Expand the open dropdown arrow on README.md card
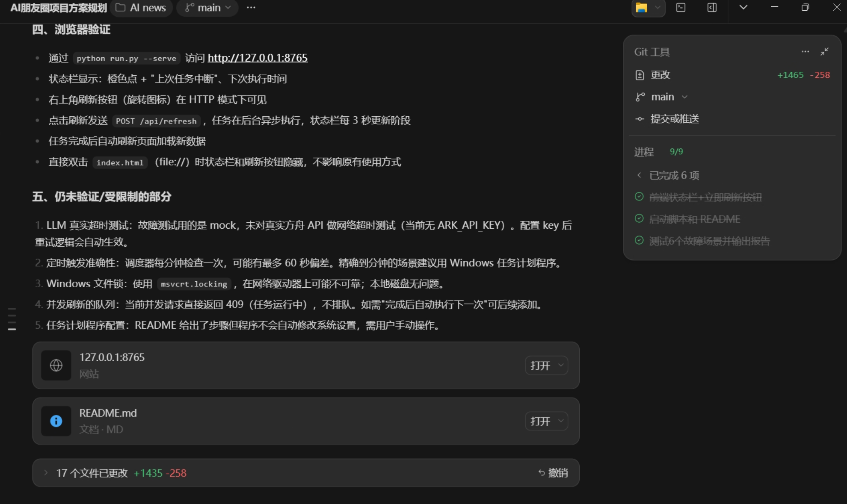Viewport: 847px width, 504px height. tap(561, 421)
